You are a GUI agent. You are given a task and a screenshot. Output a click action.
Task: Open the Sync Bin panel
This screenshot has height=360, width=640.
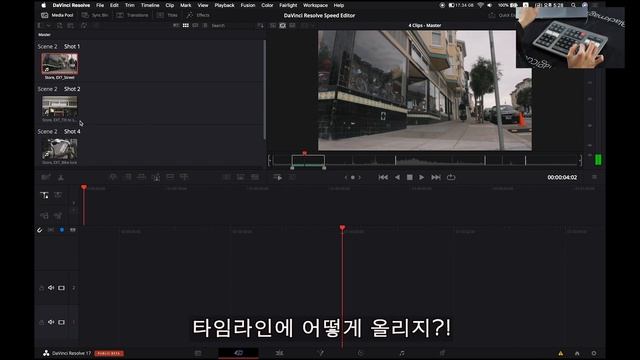tap(95, 15)
